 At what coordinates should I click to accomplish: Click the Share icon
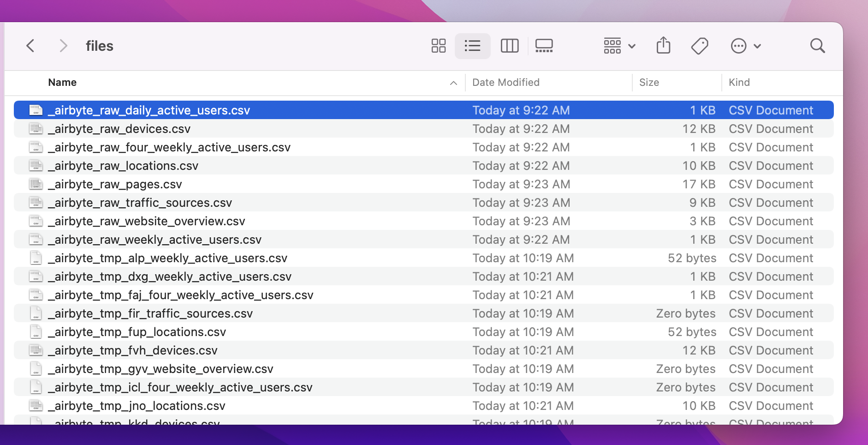(664, 45)
